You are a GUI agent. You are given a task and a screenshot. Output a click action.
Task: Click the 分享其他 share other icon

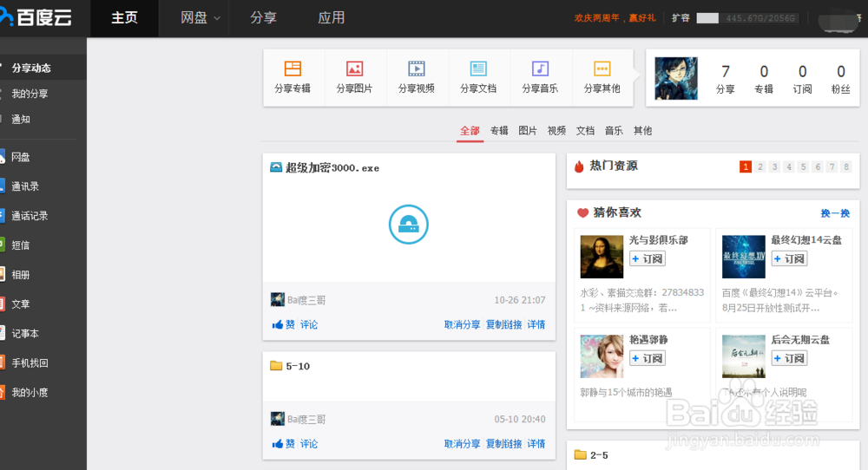pos(602,69)
